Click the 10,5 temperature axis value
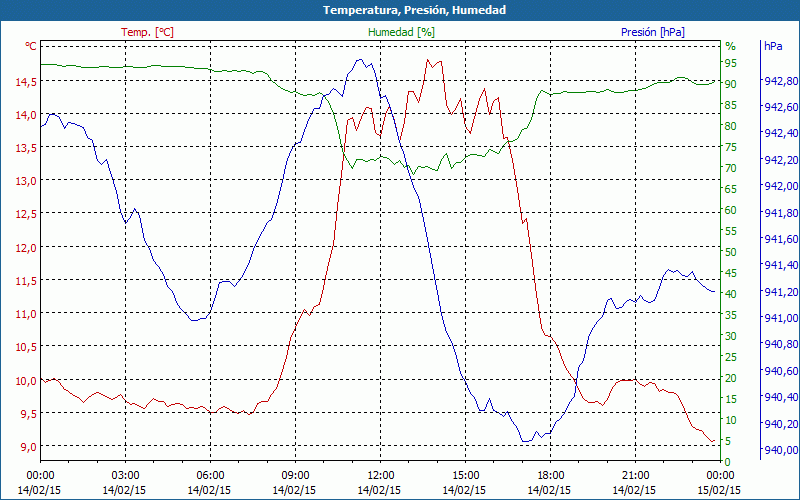 (27, 347)
